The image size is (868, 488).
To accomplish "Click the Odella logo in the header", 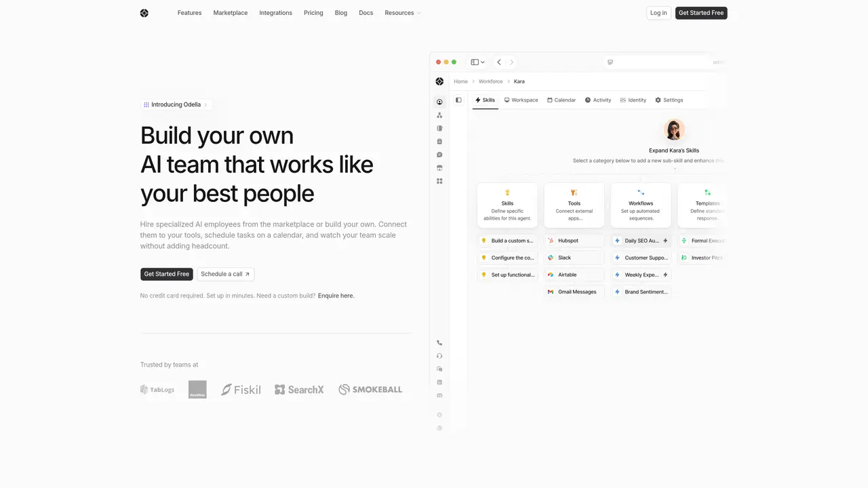I will point(144,13).
